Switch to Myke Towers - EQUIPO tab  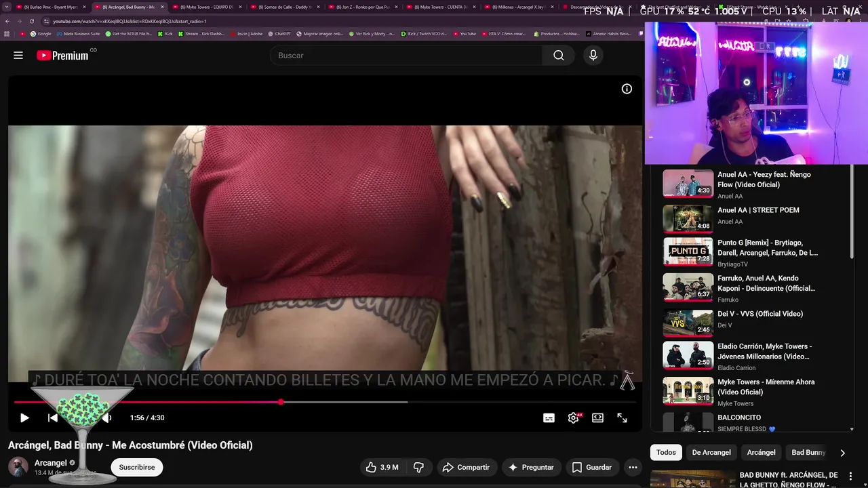click(208, 7)
